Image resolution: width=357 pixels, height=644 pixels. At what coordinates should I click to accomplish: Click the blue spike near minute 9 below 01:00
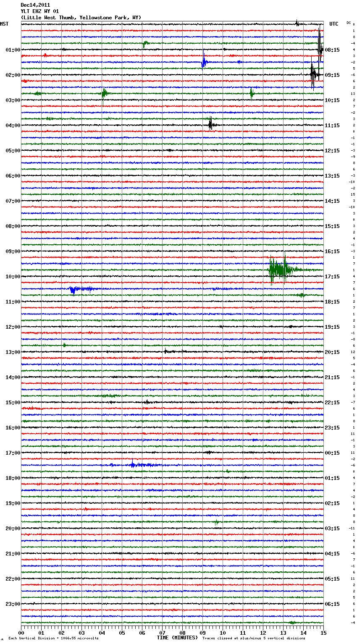204,61
